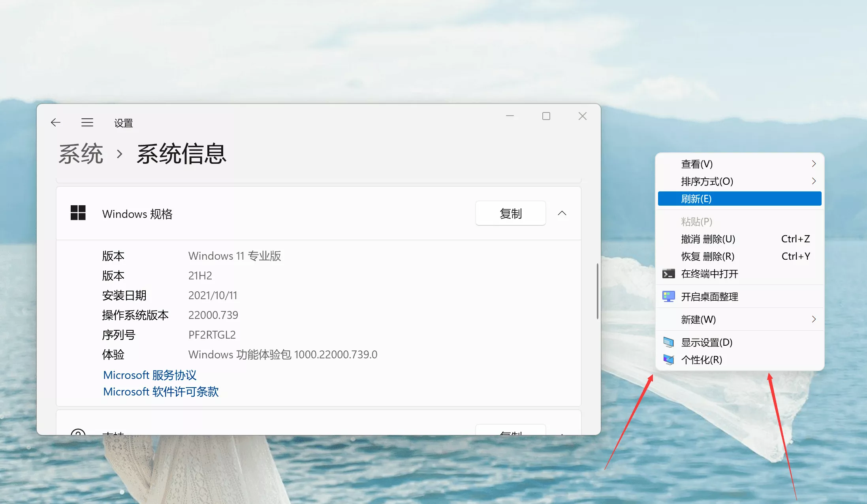Open Microsoft 服务协议 link
867x504 pixels.
tap(150, 375)
